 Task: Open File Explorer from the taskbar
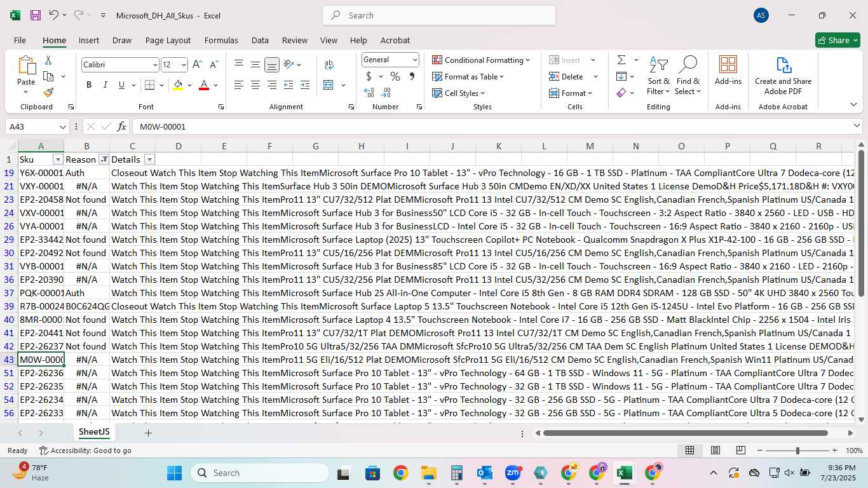[429, 473]
